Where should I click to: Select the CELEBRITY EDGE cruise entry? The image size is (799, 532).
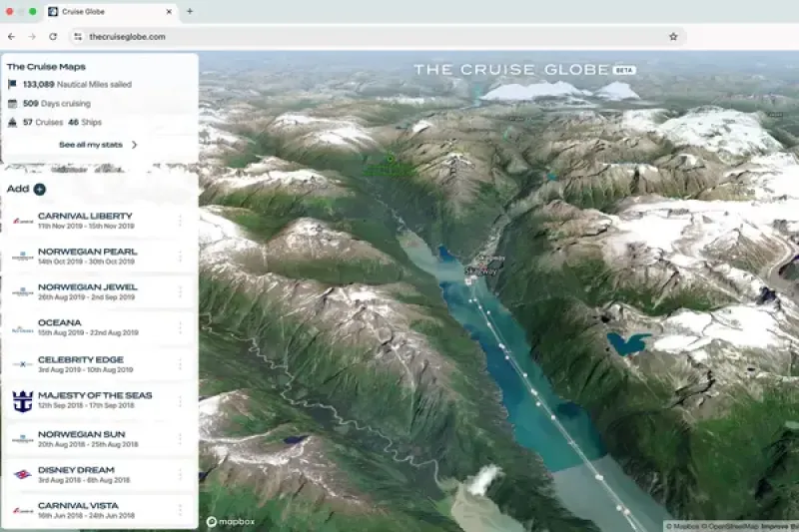(100, 364)
